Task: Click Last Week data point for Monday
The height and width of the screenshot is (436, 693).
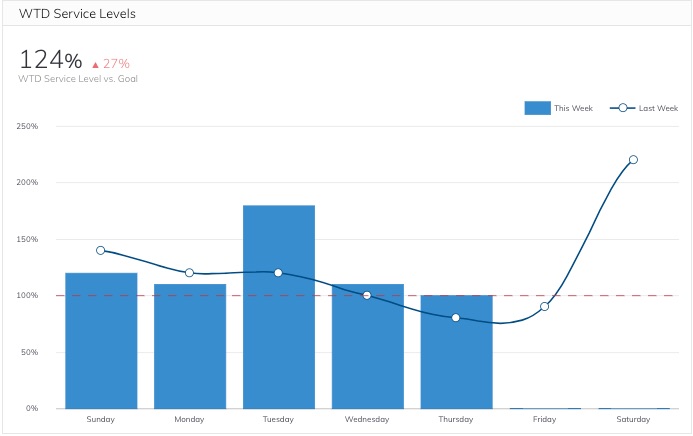Action: point(190,273)
